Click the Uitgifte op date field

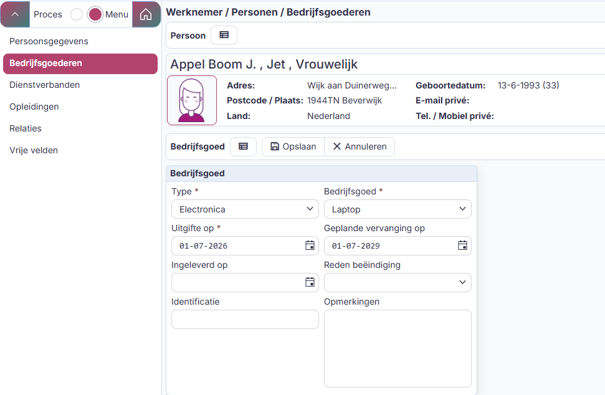(245, 246)
